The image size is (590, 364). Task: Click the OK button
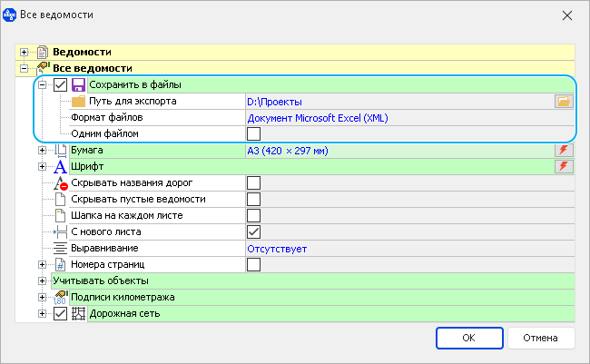click(x=469, y=338)
